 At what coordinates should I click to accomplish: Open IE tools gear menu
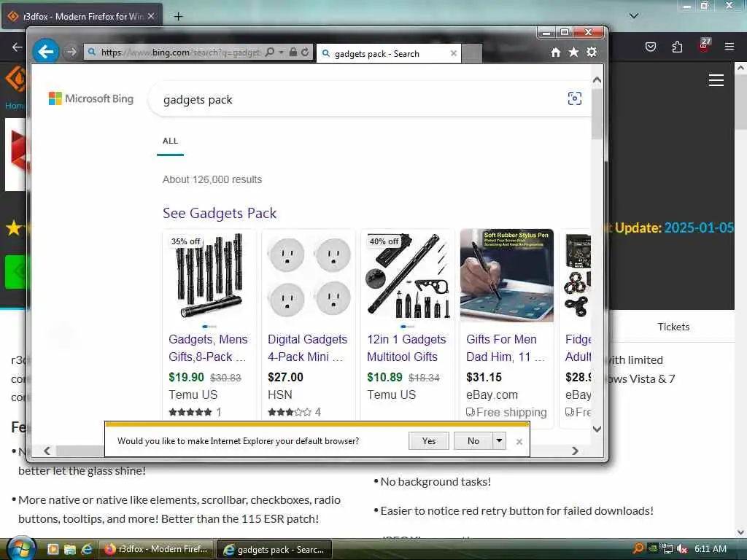(x=592, y=52)
